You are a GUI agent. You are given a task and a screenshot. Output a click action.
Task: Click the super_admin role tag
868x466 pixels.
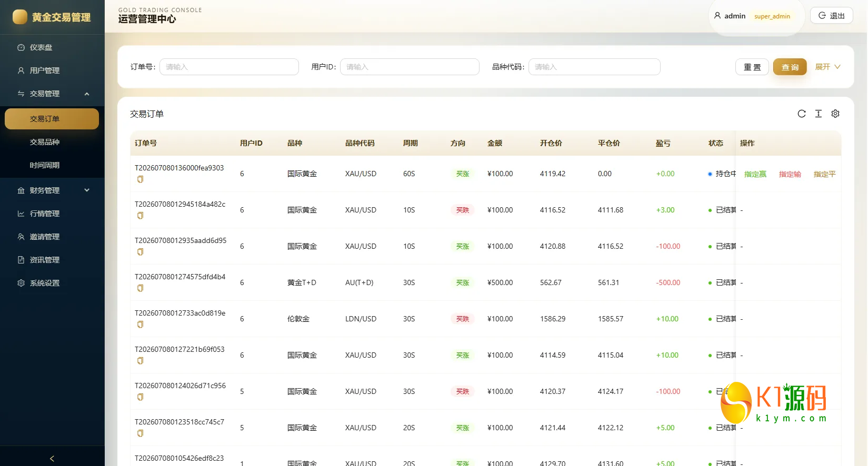[x=772, y=16]
